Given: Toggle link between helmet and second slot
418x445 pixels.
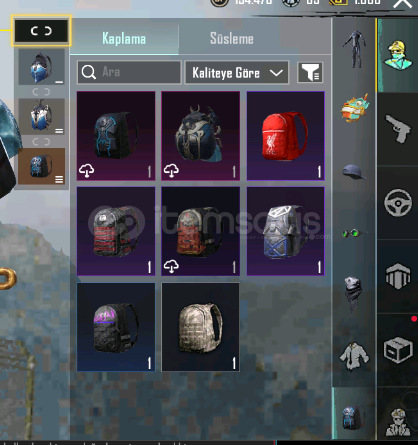Looking at the screenshot, I should [41, 92].
